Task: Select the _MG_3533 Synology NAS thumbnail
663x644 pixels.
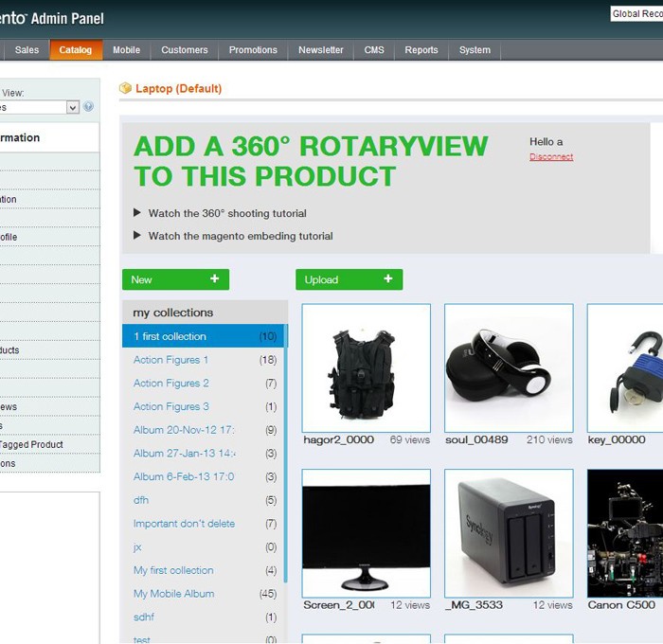Action: click(x=509, y=533)
